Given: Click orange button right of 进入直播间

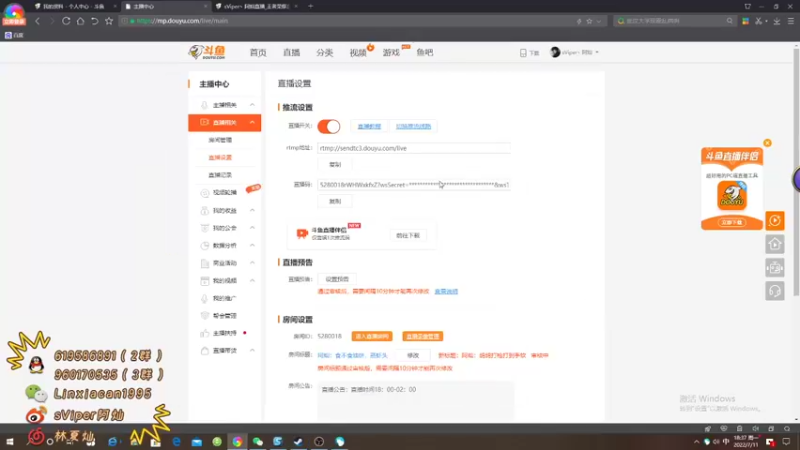Looking at the screenshot, I should click(x=422, y=336).
